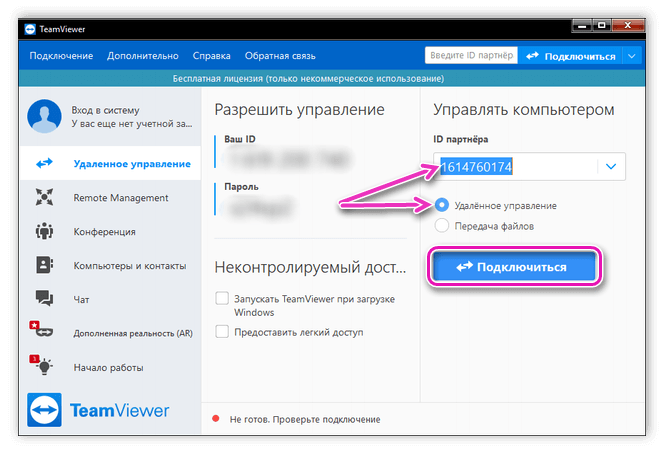Select Remote Management in sidebar

click(x=110, y=198)
